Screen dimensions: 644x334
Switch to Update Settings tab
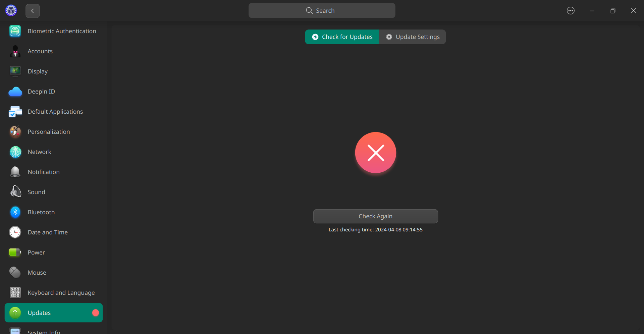point(412,37)
